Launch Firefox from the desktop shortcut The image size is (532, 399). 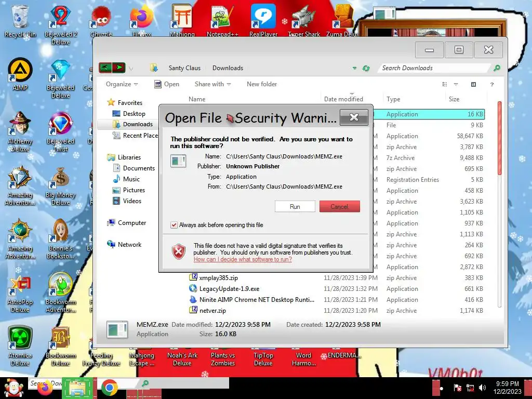(x=142, y=21)
